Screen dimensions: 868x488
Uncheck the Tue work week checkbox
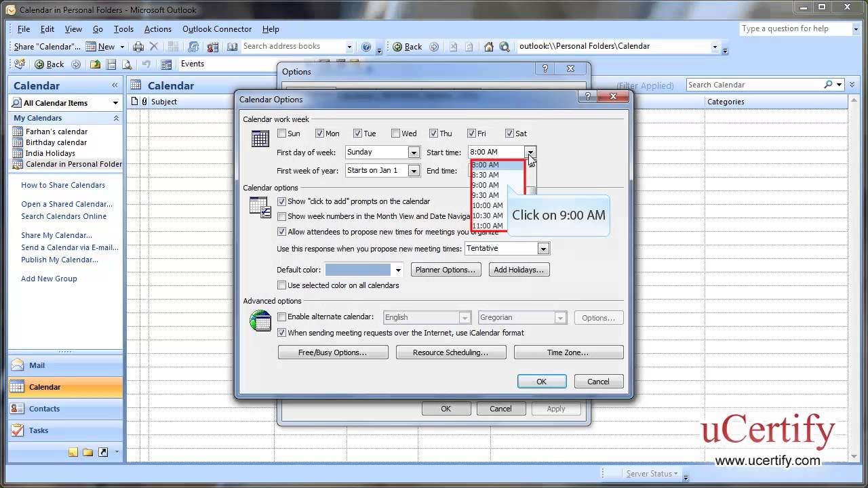357,134
